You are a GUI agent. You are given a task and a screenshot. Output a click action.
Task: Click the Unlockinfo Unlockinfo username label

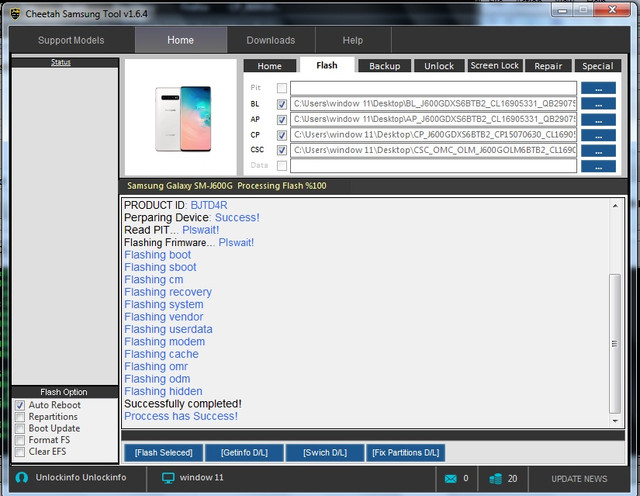[x=81, y=478]
